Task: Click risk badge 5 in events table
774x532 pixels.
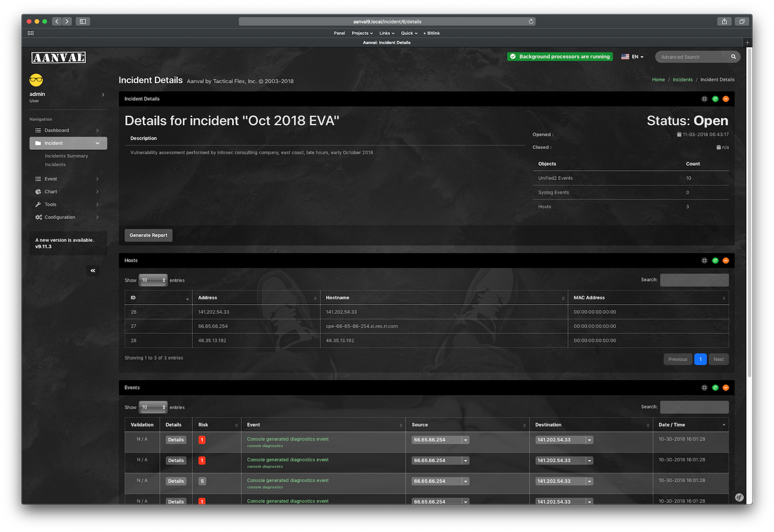Action: tap(202, 481)
